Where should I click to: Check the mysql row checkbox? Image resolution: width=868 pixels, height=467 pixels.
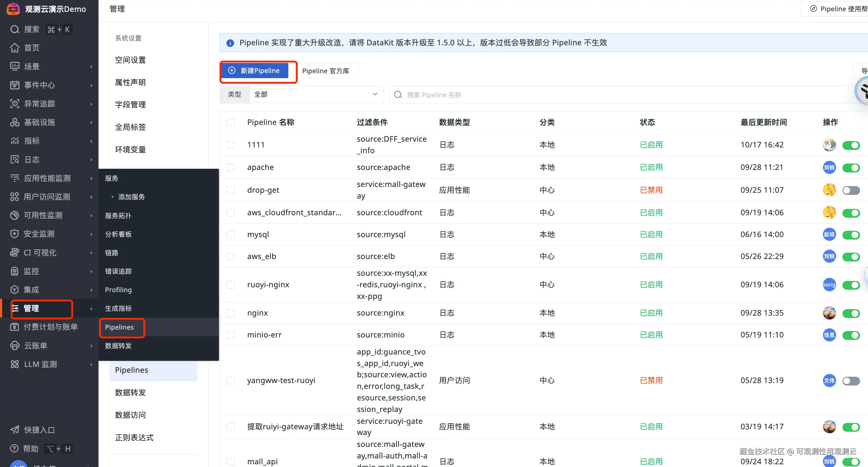(231, 234)
